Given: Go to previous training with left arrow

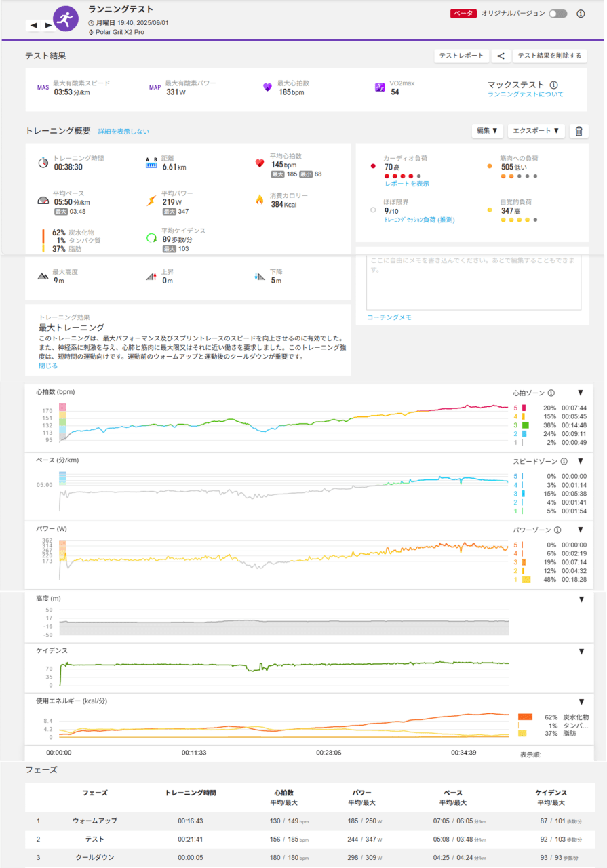Looking at the screenshot, I should (33, 25).
